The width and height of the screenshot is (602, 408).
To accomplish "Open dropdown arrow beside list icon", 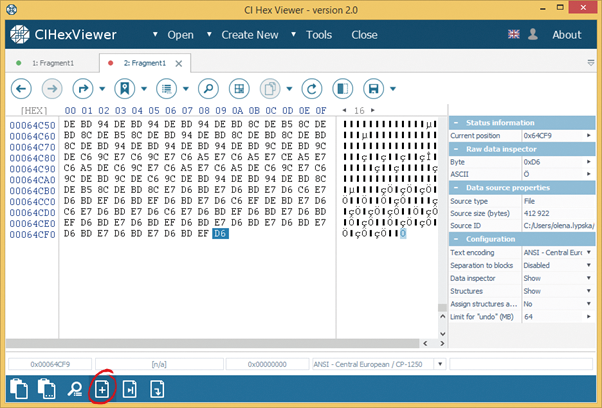I will [x=186, y=89].
